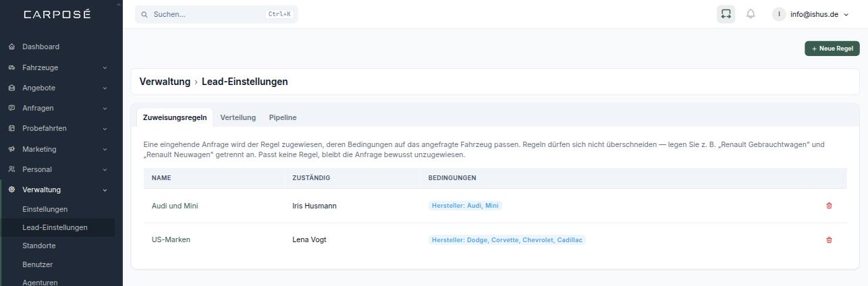Image resolution: width=868 pixels, height=286 pixels.
Task: Click the Personal people icon
Action: point(11,169)
